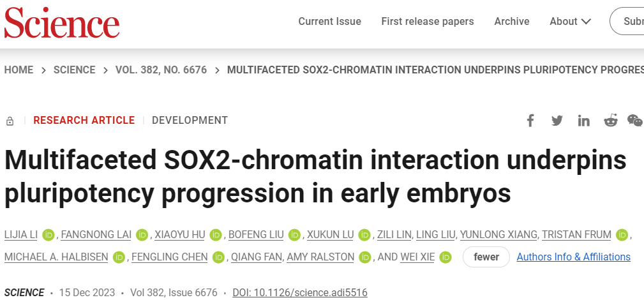Click the lock access icon

[x=10, y=121]
